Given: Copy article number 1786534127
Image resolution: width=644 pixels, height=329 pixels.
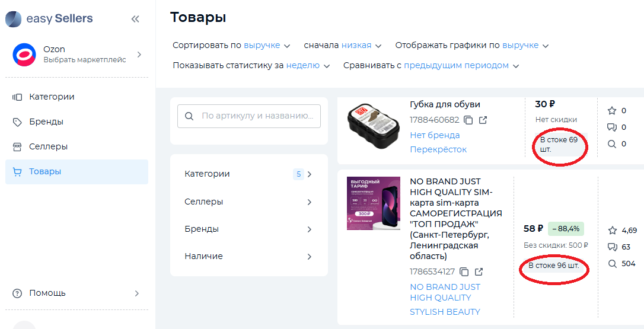Looking at the screenshot, I should click(x=464, y=272).
